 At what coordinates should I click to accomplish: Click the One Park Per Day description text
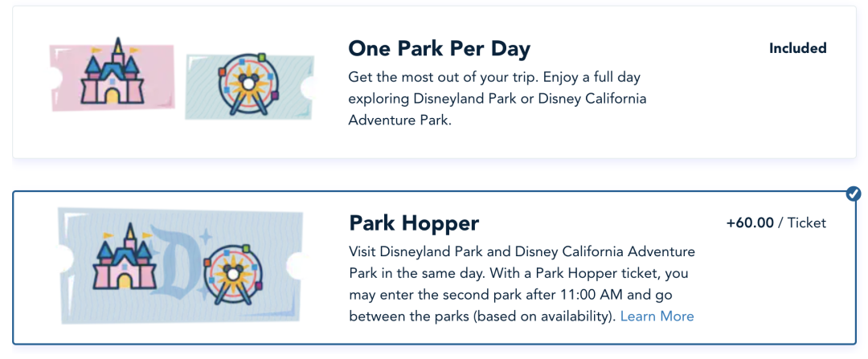click(497, 99)
